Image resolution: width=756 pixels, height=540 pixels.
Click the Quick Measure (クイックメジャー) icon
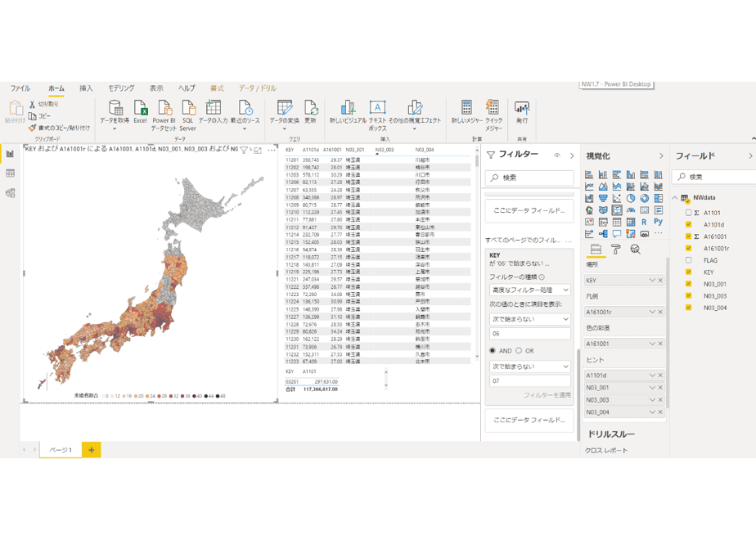(x=493, y=108)
